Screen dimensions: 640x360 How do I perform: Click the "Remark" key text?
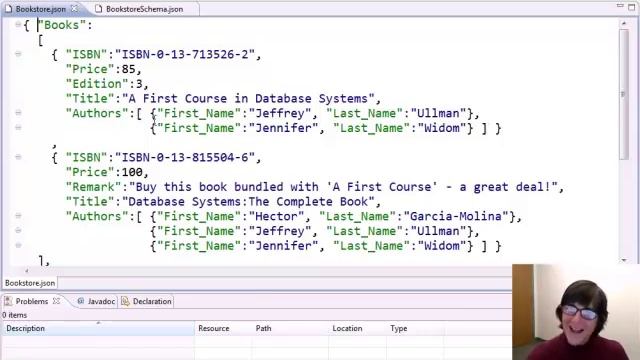point(93,187)
